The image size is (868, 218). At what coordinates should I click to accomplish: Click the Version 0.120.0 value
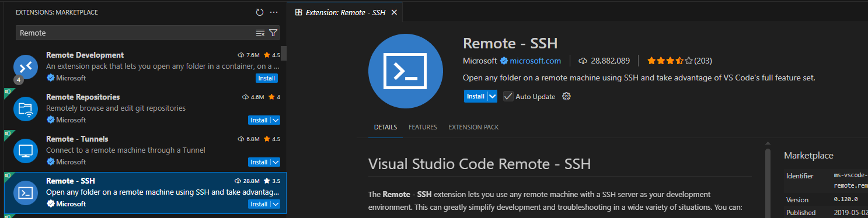point(846,199)
